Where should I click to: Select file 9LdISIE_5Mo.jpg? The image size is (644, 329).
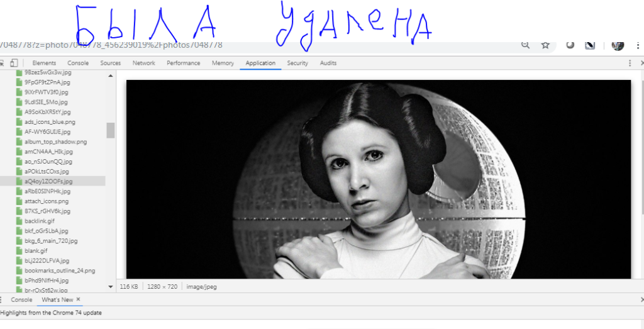tap(46, 102)
